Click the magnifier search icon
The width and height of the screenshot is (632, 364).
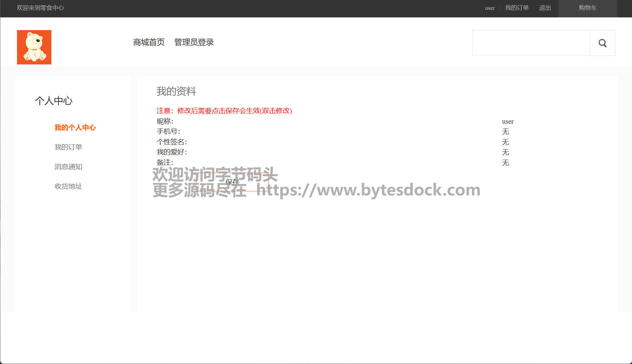602,43
